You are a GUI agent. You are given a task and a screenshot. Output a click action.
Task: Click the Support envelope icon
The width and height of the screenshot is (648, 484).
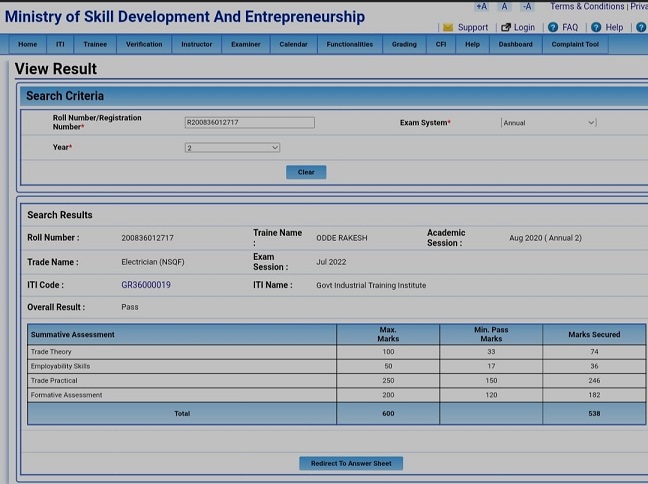point(448,28)
